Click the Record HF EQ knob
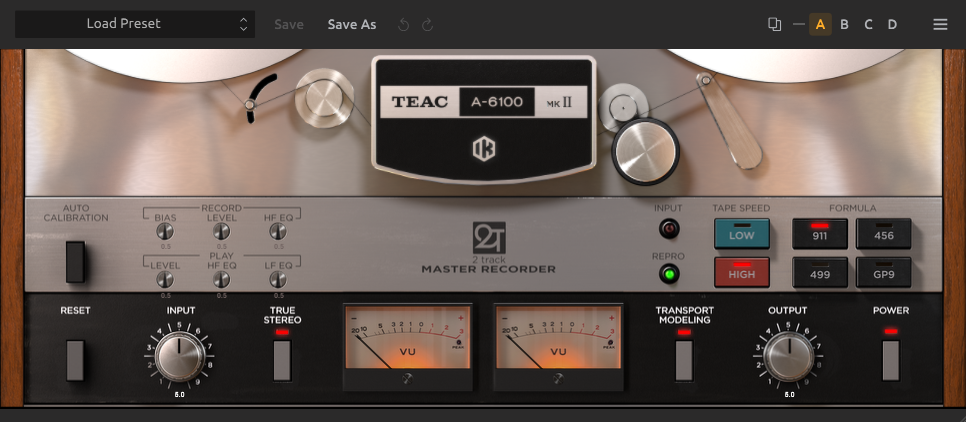The image size is (966, 422). coord(278,232)
